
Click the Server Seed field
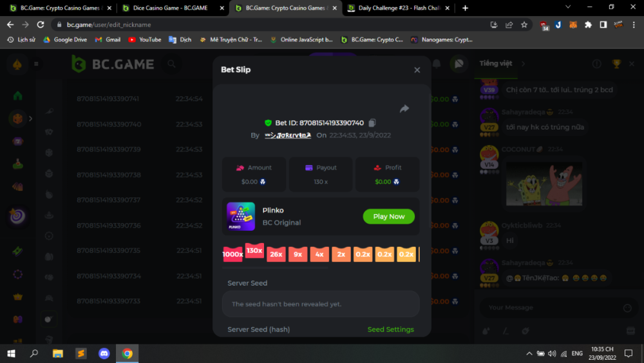tap(321, 304)
